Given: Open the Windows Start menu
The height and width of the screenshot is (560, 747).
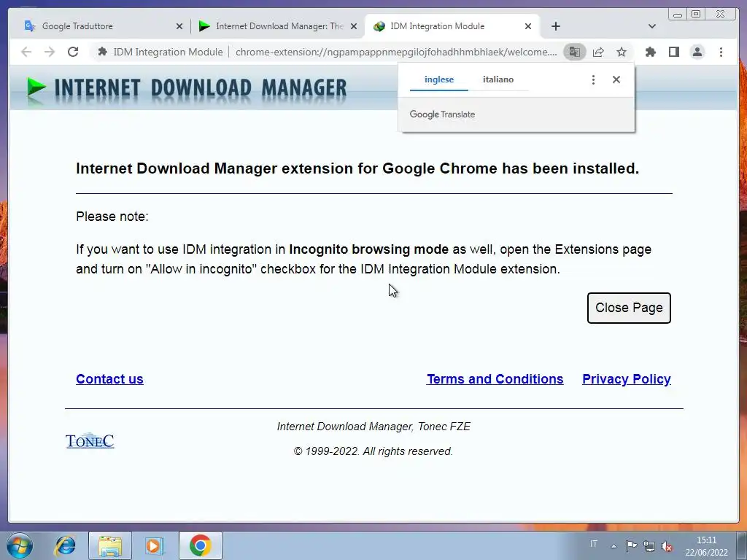Looking at the screenshot, I should click(x=20, y=545).
